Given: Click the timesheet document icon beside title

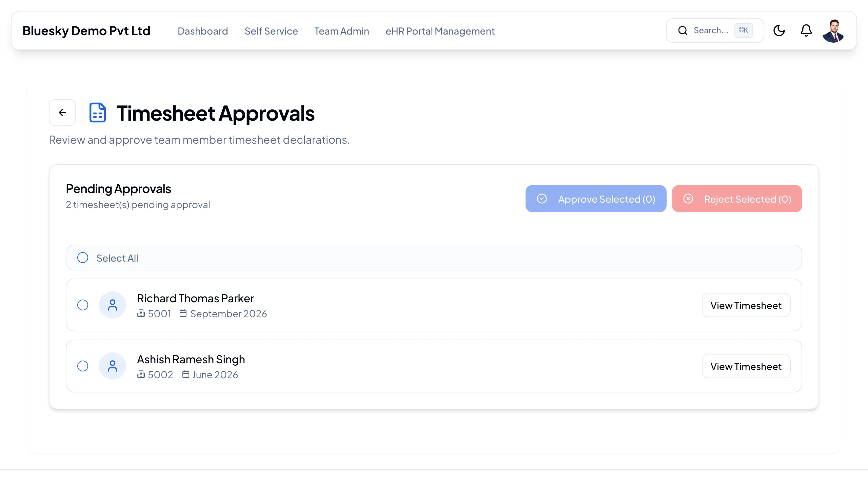Looking at the screenshot, I should pos(98,113).
